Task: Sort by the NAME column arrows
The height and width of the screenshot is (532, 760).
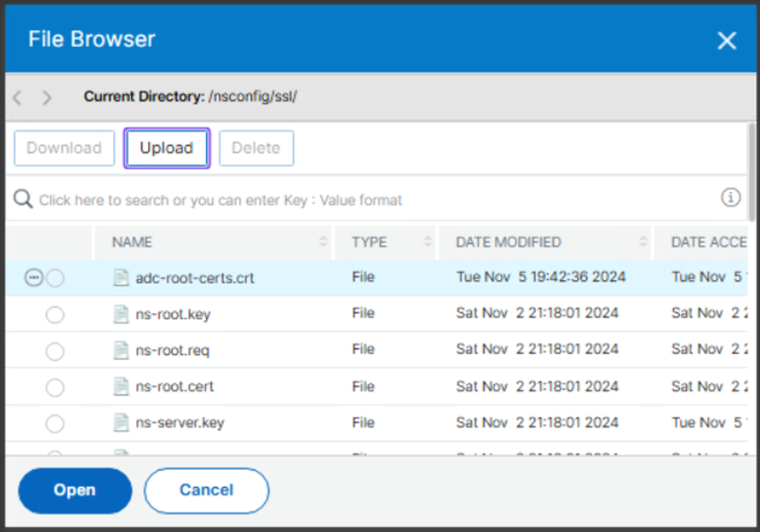Action: 323,242
